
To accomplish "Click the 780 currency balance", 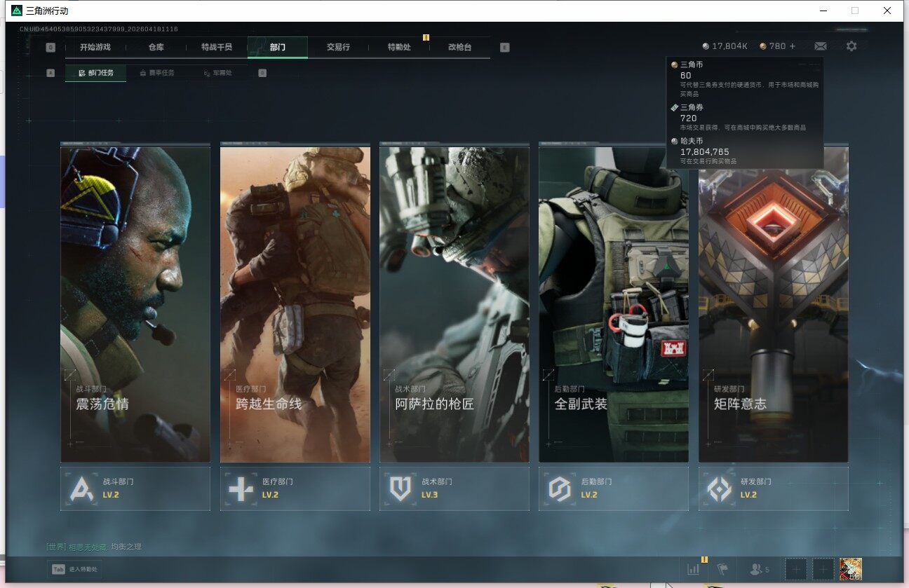I will point(778,46).
